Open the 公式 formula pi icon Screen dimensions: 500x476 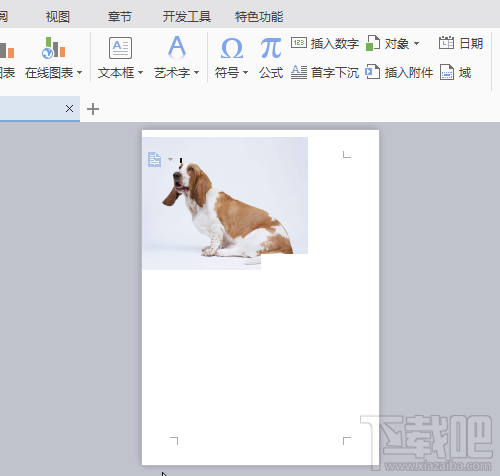pyautogui.click(x=271, y=48)
